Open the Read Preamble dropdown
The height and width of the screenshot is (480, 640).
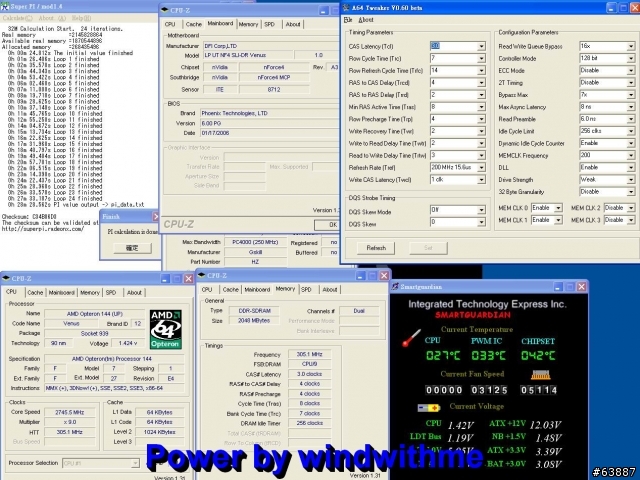[x=631, y=119]
